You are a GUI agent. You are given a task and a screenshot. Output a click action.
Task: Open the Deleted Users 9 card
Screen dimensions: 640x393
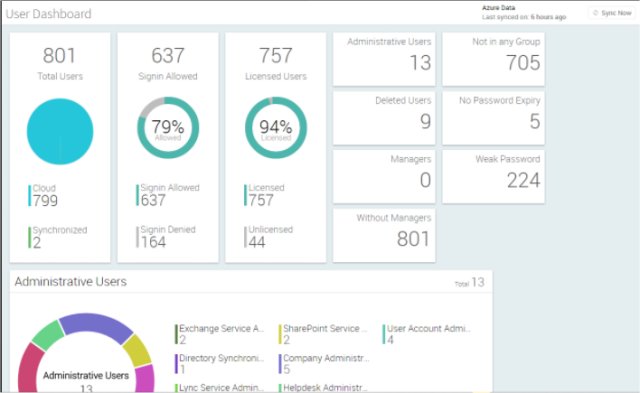coord(384,118)
